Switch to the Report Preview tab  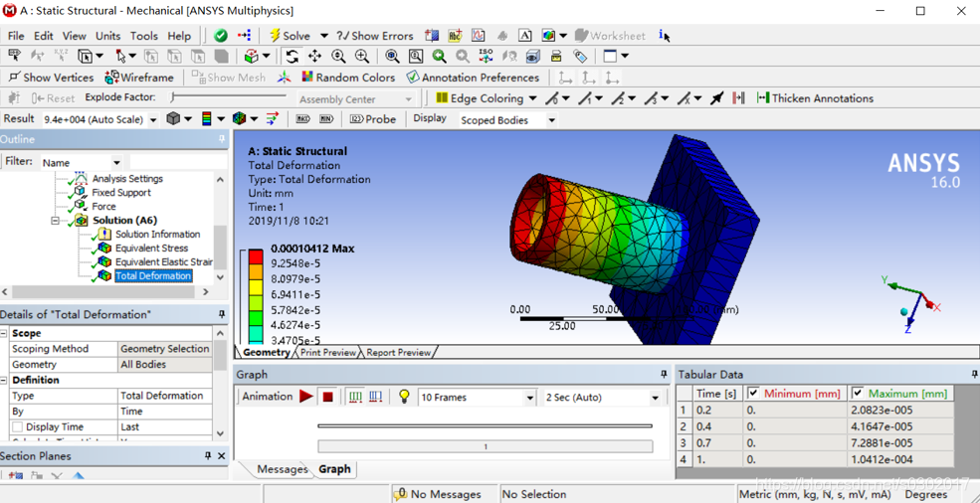coord(399,353)
